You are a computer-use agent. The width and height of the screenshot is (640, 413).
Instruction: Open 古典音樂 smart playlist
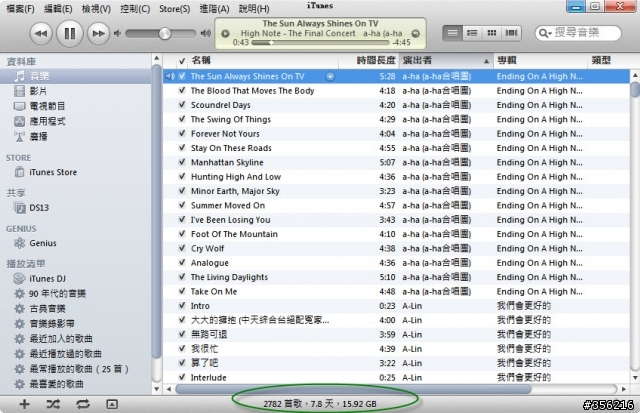click(x=76, y=309)
